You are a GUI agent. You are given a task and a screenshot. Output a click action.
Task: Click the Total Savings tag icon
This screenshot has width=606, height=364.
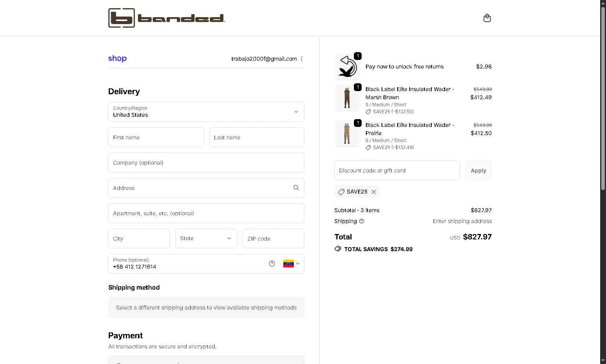pos(338,249)
